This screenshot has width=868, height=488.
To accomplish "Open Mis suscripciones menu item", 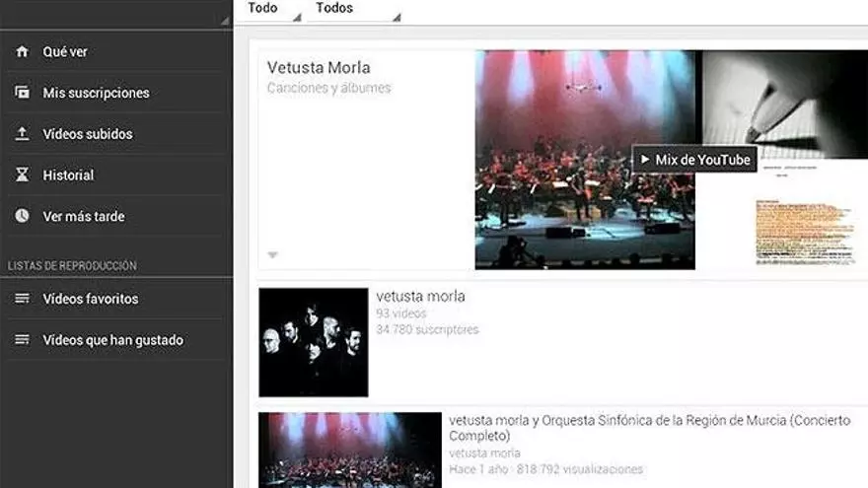I will point(96,93).
